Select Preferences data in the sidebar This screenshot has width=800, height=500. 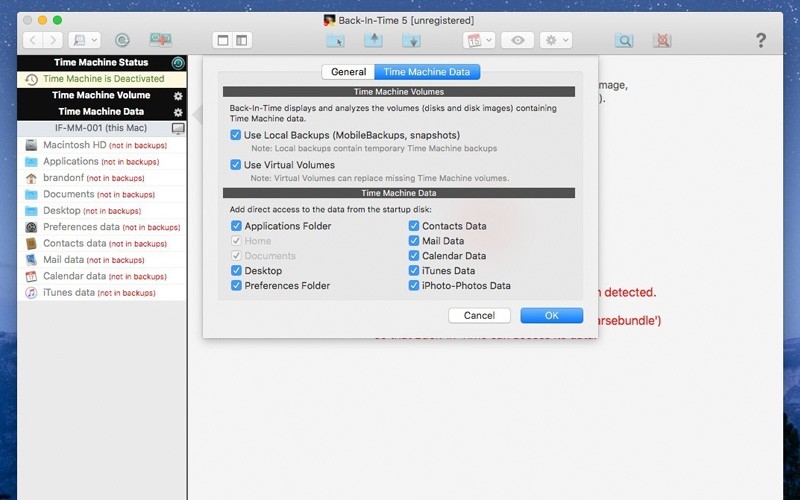point(102,227)
